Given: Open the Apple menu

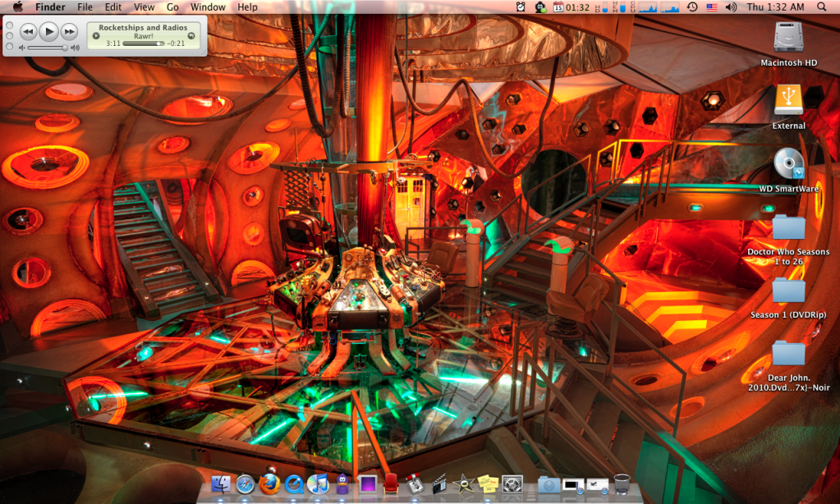Looking at the screenshot, I should click(18, 7).
